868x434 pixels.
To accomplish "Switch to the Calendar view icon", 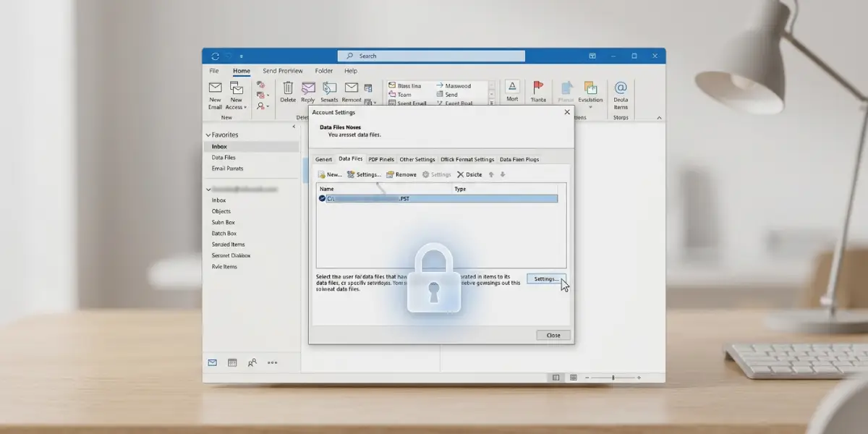I will pyautogui.click(x=232, y=362).
